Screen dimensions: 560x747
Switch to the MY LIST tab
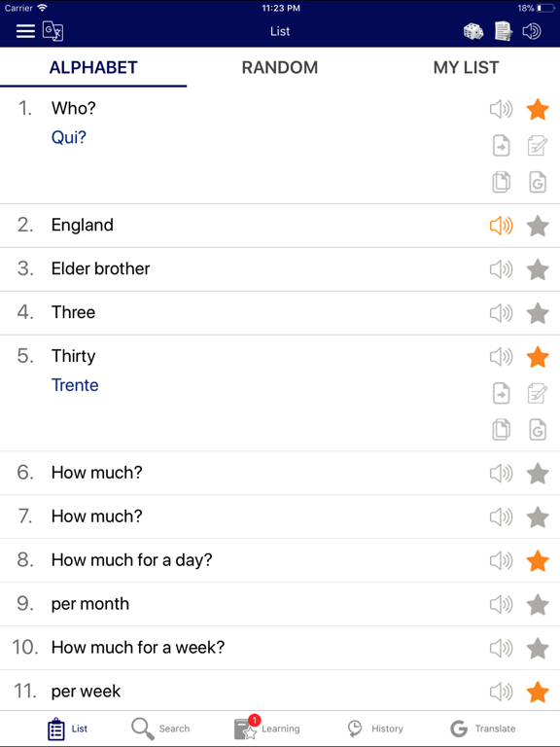(467, 68)
